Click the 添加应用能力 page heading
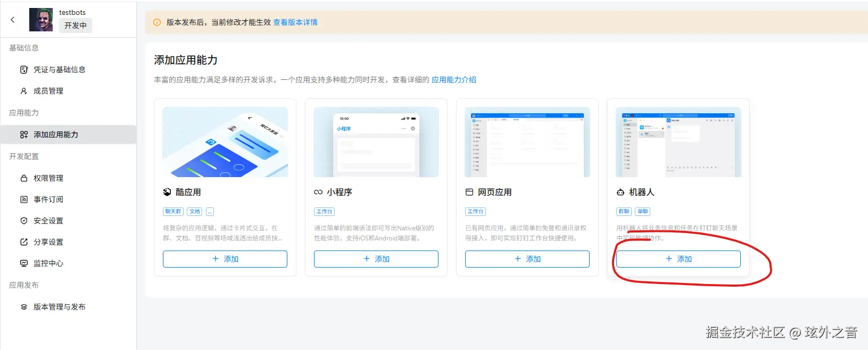Image resolution: width=868 pixels, height=350 pixels. pyautogui.click(x=186, y=60)
